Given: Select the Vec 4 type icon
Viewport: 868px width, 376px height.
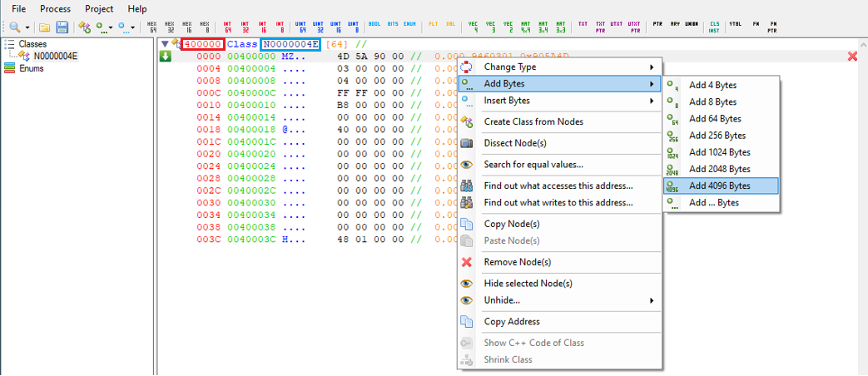Looking at the screenshot, I should point(474,27).
